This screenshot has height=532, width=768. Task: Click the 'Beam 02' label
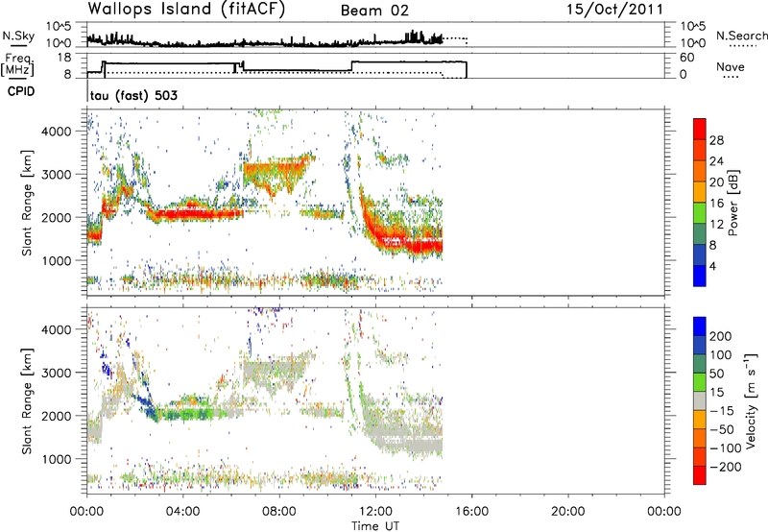click(374, 11)
